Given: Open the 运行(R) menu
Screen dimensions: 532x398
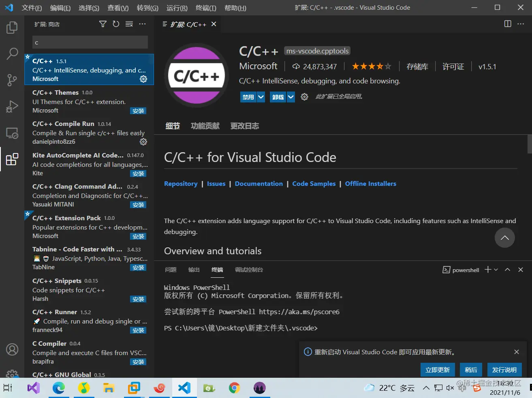Looking at the screenshot, I should coord(177,8).
